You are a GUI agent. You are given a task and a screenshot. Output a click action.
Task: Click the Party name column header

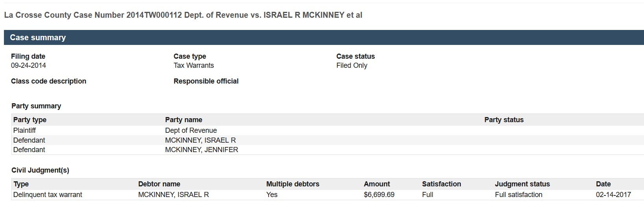184,120
